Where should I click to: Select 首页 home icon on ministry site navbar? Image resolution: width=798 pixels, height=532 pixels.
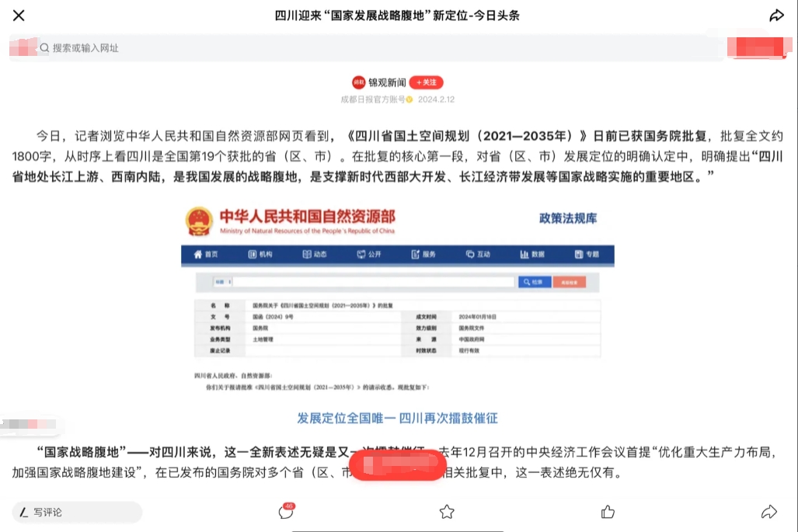197,254
